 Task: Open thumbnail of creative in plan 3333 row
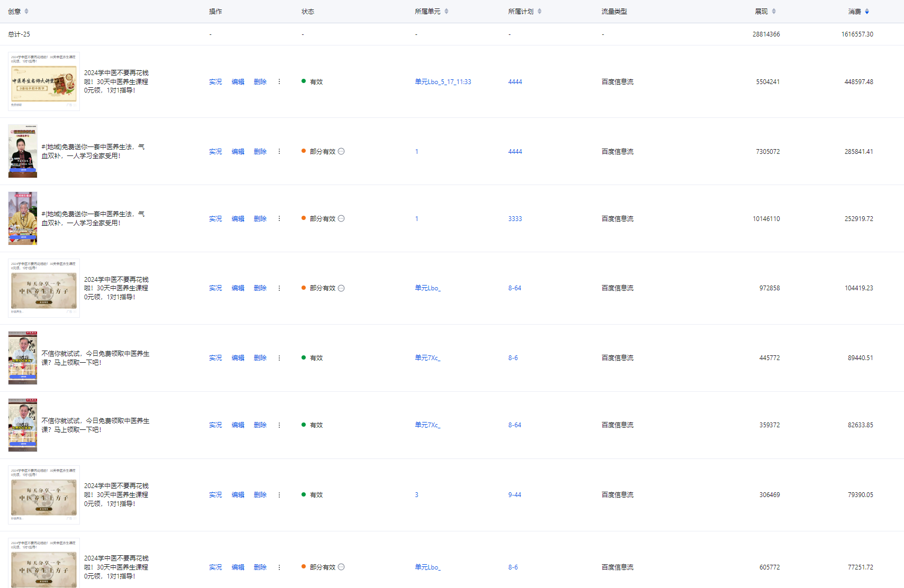pyautogui.click(x=23, y=218)
